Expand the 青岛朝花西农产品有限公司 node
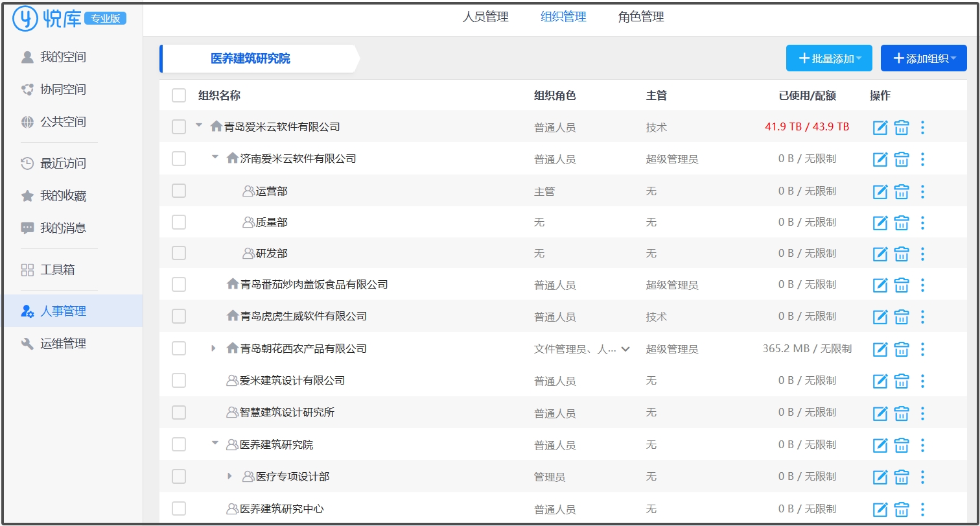The image size is (980, 526). tap(214, 348)
